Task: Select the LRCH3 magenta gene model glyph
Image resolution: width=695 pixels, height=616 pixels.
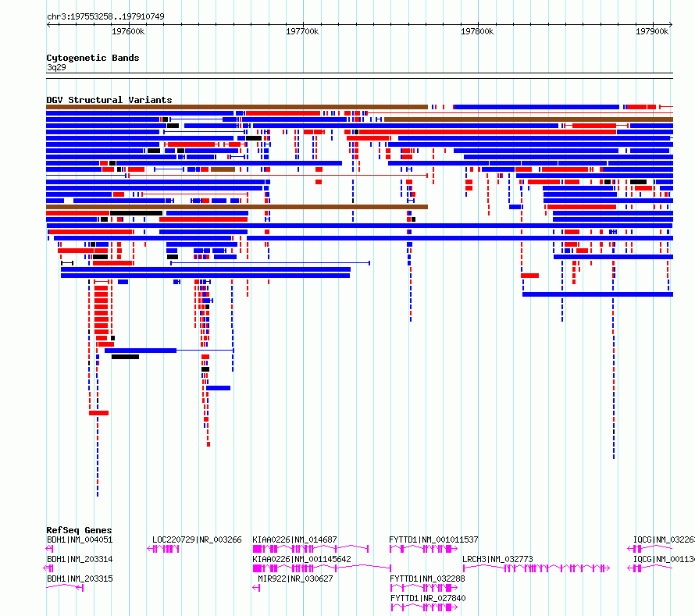Action: [x=536, y=568]
